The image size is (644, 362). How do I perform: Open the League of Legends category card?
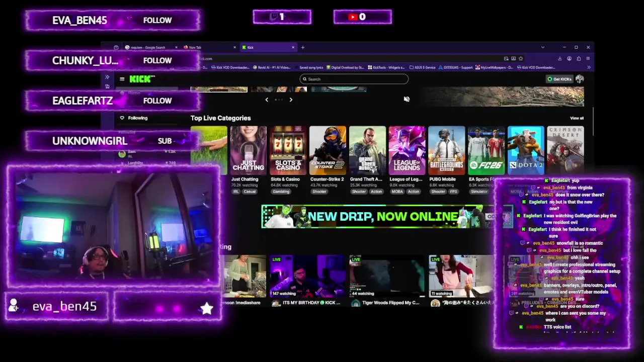click(407, 150)
